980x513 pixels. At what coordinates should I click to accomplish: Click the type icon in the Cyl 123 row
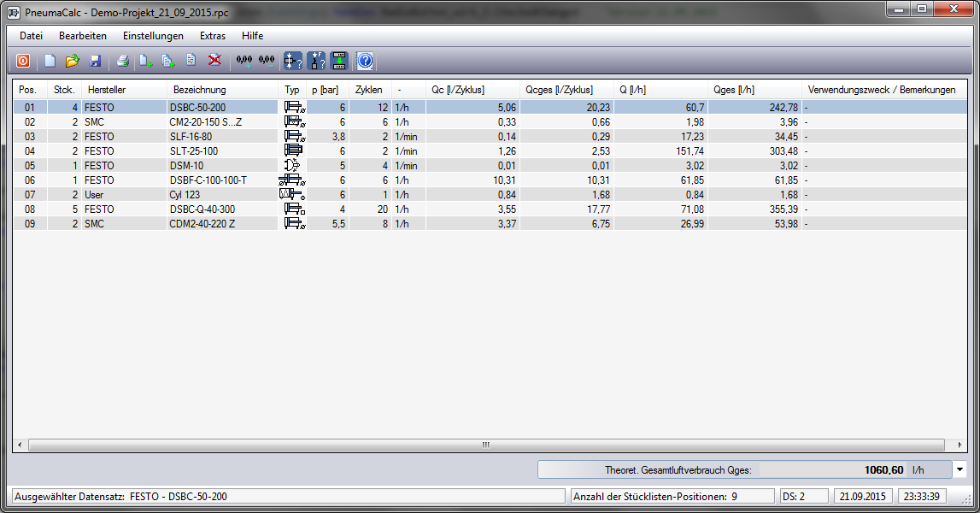(292, 194)
